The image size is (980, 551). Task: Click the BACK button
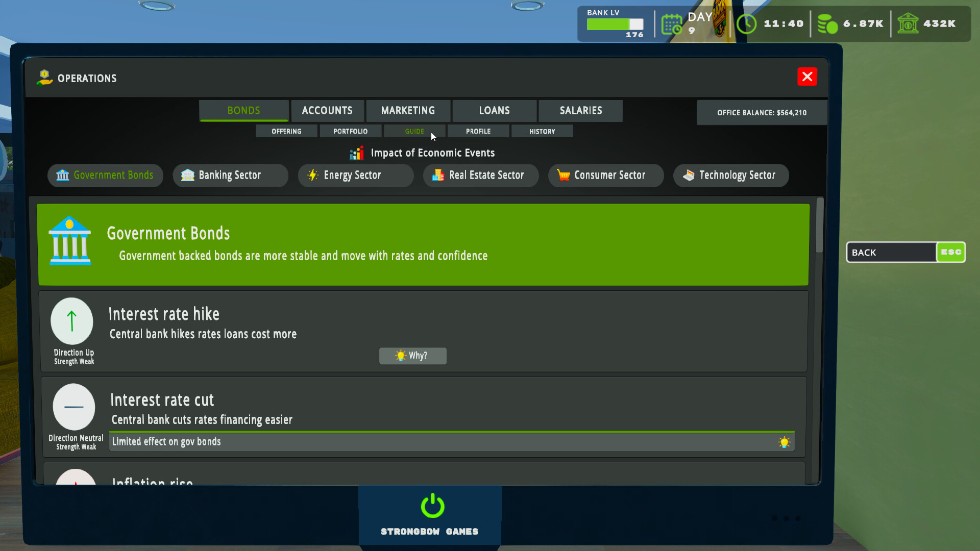(891, 252)
